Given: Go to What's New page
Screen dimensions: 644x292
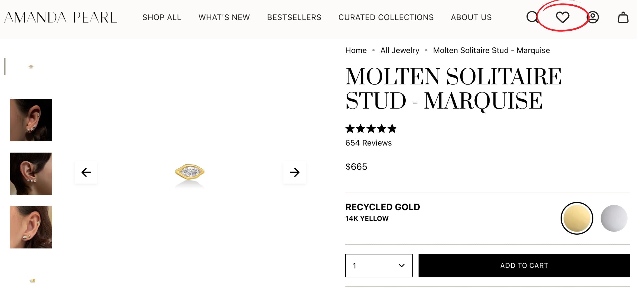Looking at the screenshot, I should click(224, 17).
